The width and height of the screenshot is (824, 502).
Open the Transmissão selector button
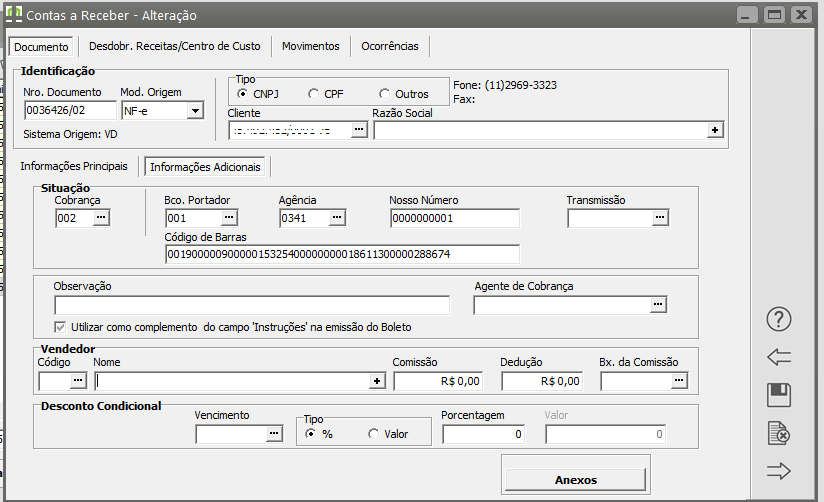point(659,217)
